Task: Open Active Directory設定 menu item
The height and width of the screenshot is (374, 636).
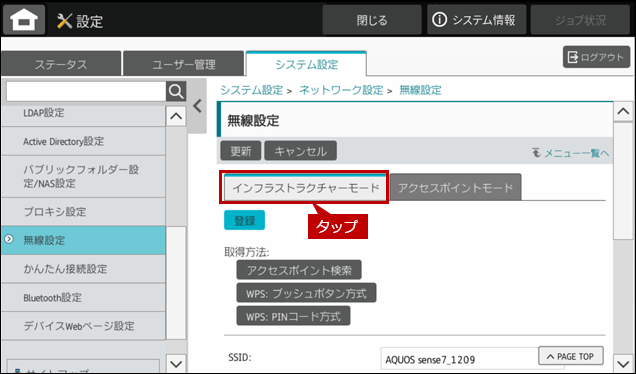Action: [83, 141]
